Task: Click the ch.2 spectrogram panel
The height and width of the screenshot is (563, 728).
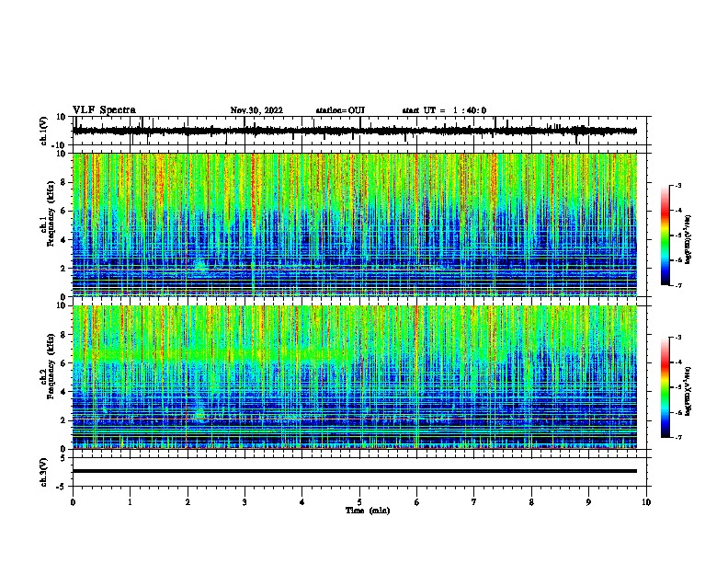Action: 354,377
